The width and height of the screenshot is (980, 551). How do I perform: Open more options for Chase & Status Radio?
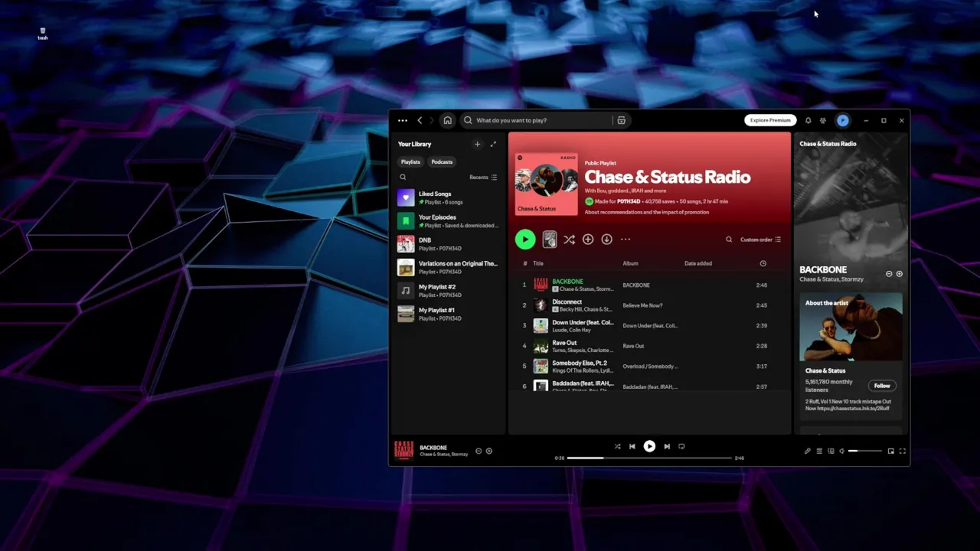click(626, 240)
